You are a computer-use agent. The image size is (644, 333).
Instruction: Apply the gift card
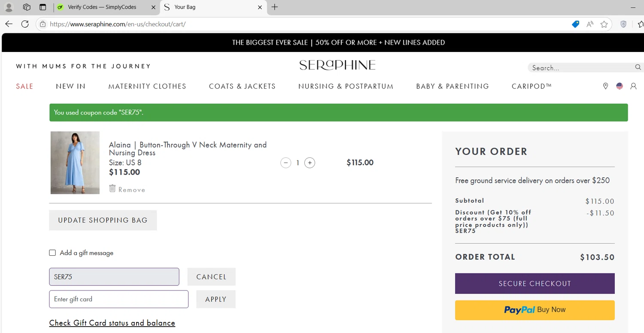pos(216,299)
